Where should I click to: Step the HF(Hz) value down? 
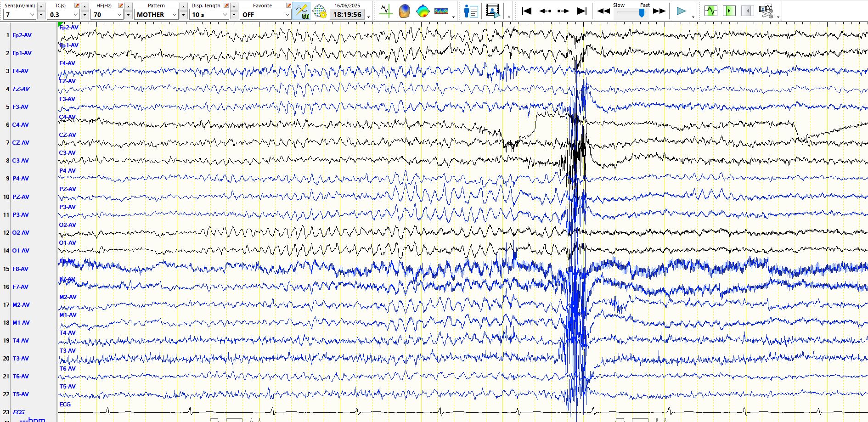(x=128, y=15)
